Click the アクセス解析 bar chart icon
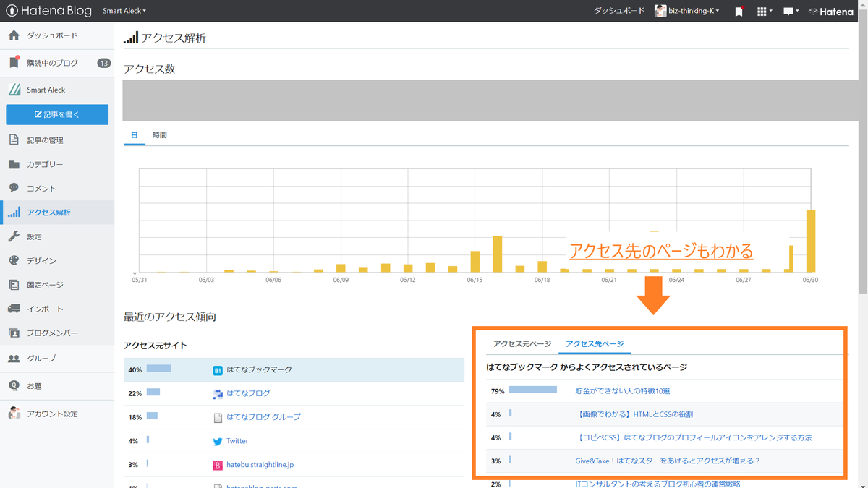 [x=14, y=212]
